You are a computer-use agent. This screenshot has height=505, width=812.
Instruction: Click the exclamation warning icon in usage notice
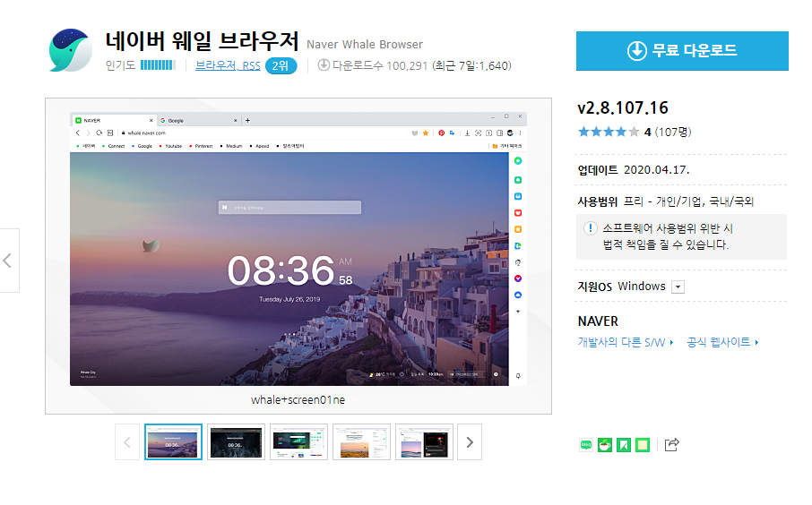tap(590, 228)
